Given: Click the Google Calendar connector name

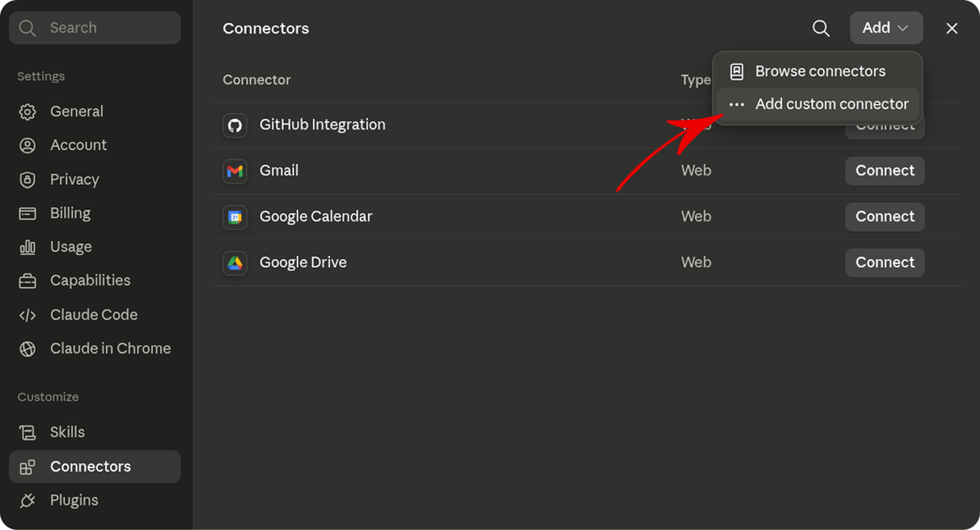Looking at the screenshot, I should point(316,217).
